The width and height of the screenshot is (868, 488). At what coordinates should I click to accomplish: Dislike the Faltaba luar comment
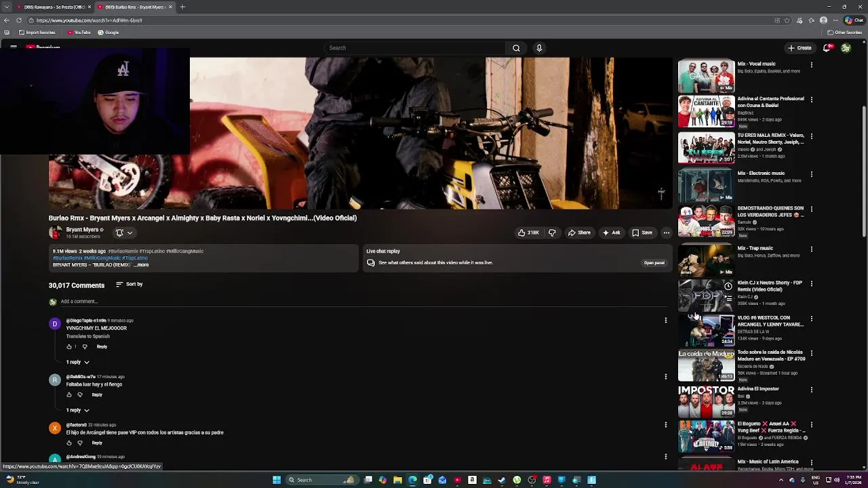click(80, 395)
